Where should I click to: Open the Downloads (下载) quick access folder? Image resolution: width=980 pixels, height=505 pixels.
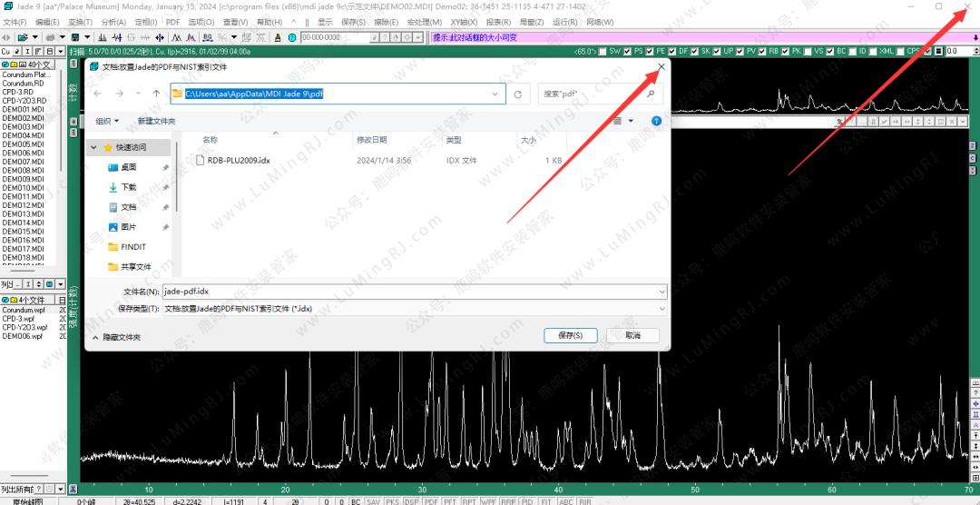[x=128, y=187]
